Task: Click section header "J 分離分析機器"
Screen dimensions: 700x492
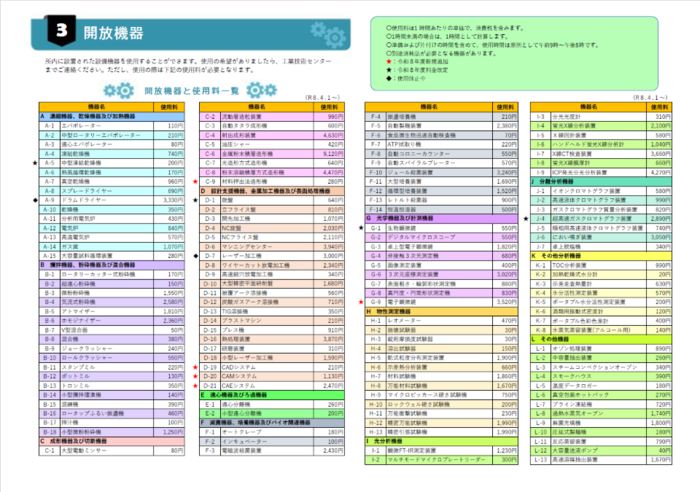Action: point(601,182)
